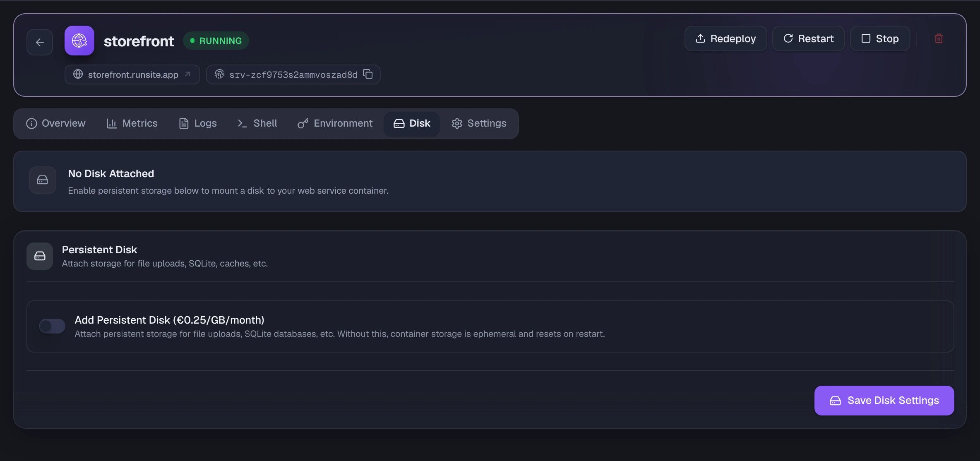Open storefront.runsite.app in a new tab
Viewport: 980px width, 461px height.
click(132, 74)
